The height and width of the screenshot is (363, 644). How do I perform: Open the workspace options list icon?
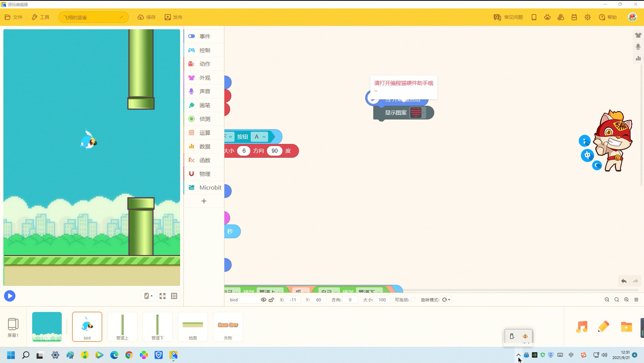coord(636,300)
